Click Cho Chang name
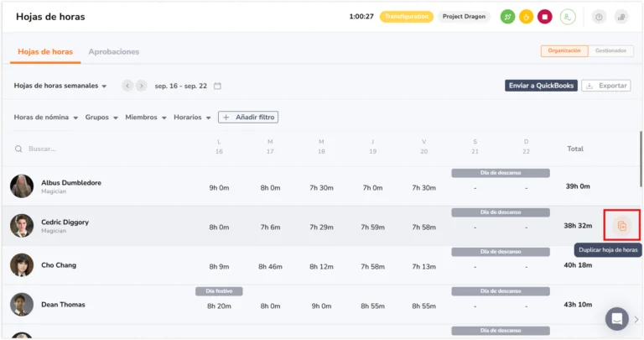Viewport: 644px width, 340px height. [x=59, y=265]
